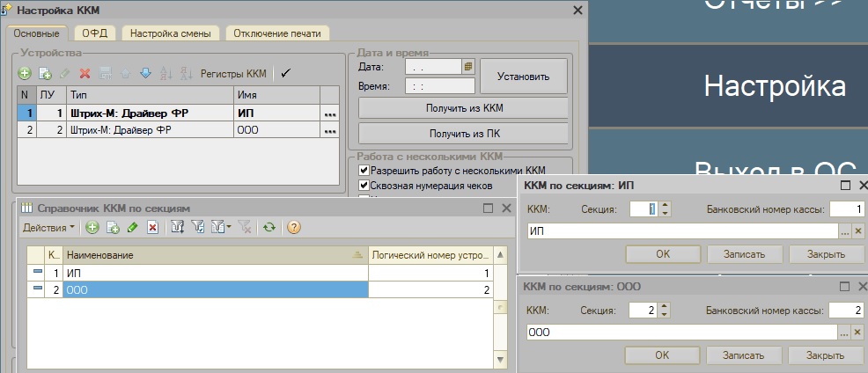The image size is (868, 373).
Task: Click the refresh icon in Справочник toolbar
Action: coord(269,228)
